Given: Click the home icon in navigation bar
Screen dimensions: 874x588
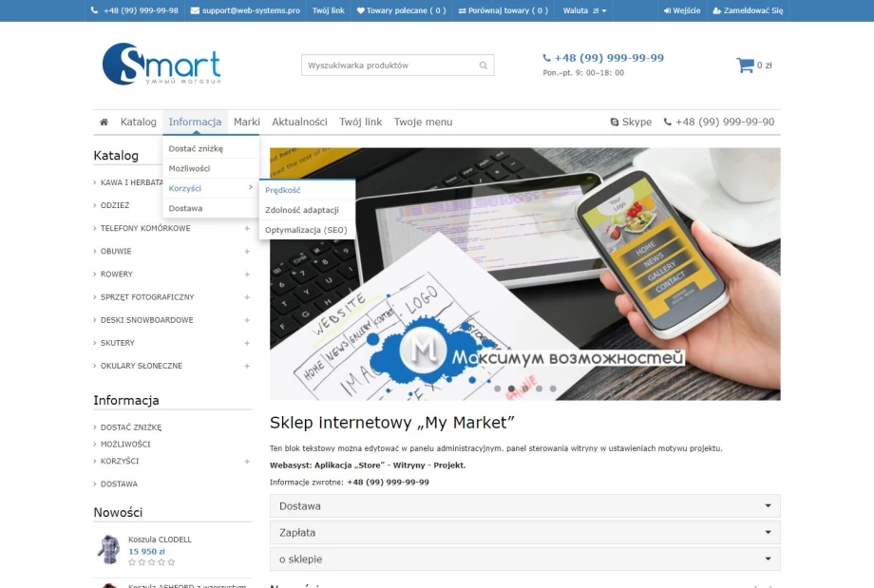Looking at the screenshot, I should pyautogui.click(x=104, y=123).
